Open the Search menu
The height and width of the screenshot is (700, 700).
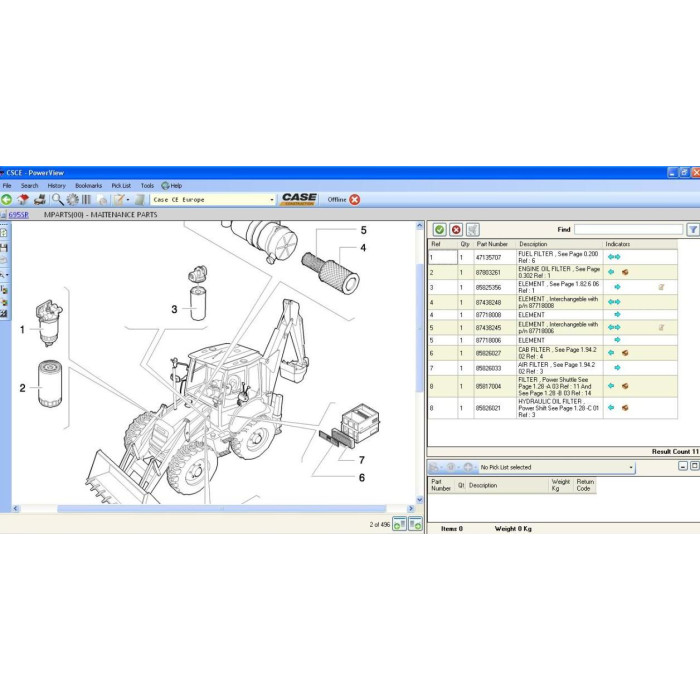pyautogui.click(x=29, y=186)
